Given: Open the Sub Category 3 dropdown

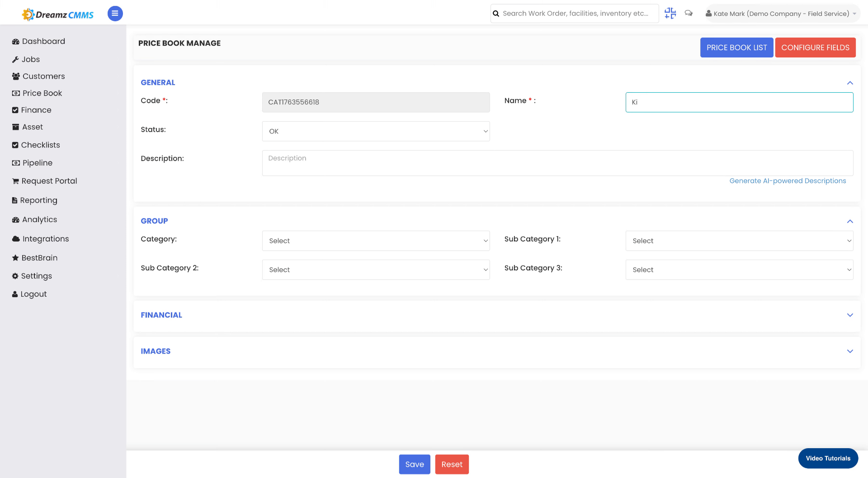Looking at the screenshot, I should pyautogui.click(x=739, y=270).
